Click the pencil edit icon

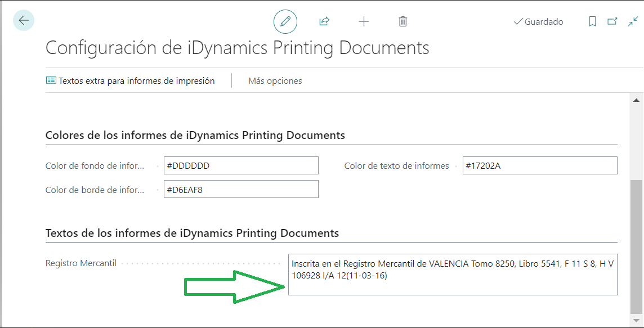285,21
